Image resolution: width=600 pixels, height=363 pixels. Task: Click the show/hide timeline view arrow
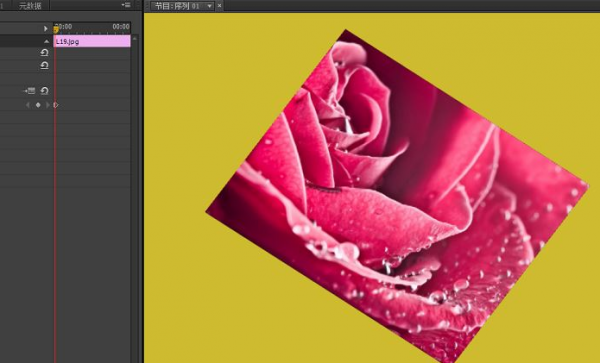click(46, 28)
